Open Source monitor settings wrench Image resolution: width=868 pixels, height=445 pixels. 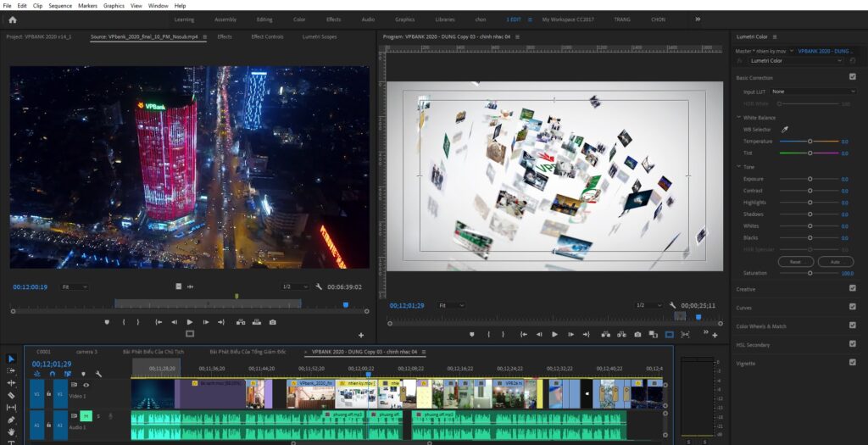pos(319,286)
